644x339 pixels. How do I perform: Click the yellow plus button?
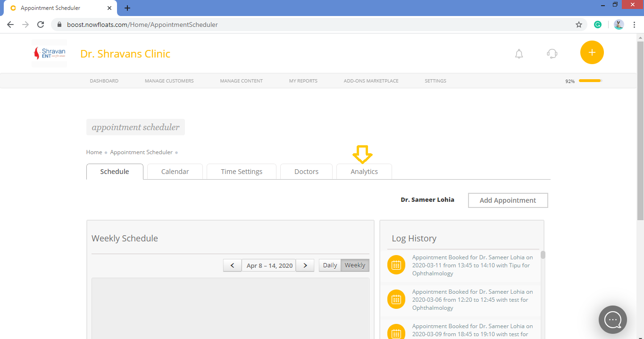pos(592,52)
